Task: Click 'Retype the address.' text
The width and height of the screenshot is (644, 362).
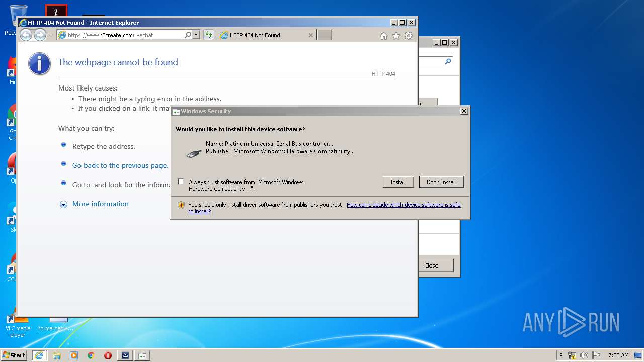Action: pos(104,146)
